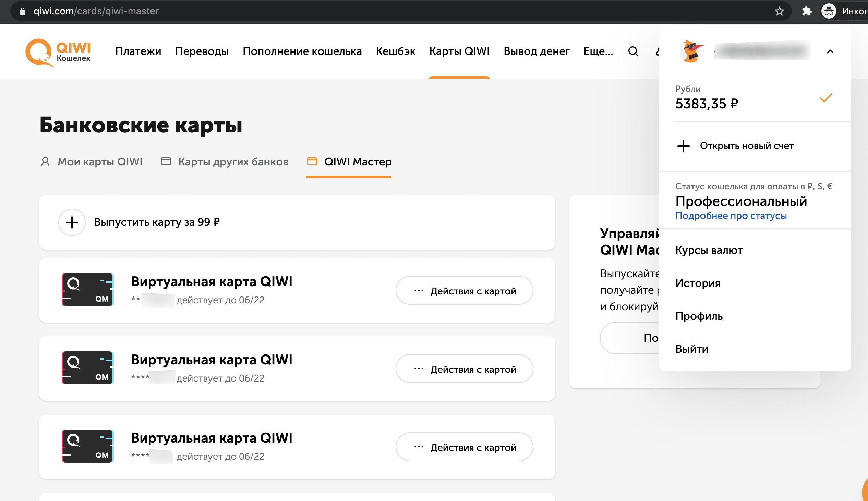The width and height of the screenshot is (868, 501).
Task: Open История menu entry
Action: [x=698, y=283]
